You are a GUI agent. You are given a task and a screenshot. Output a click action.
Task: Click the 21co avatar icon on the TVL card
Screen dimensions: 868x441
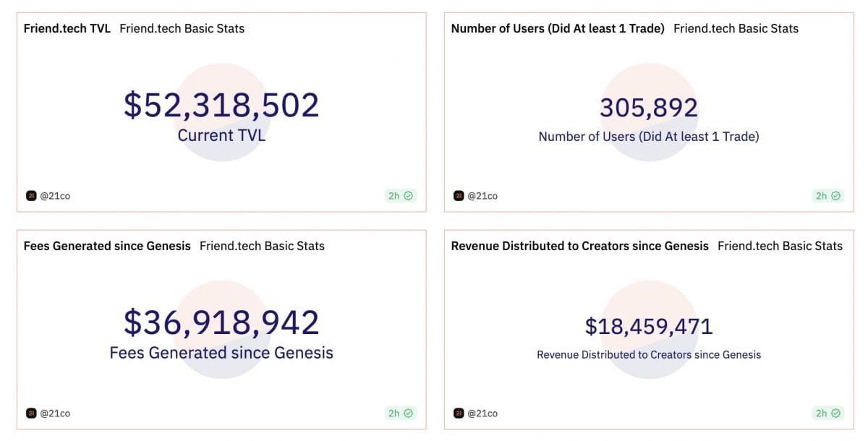pos(31,195)
